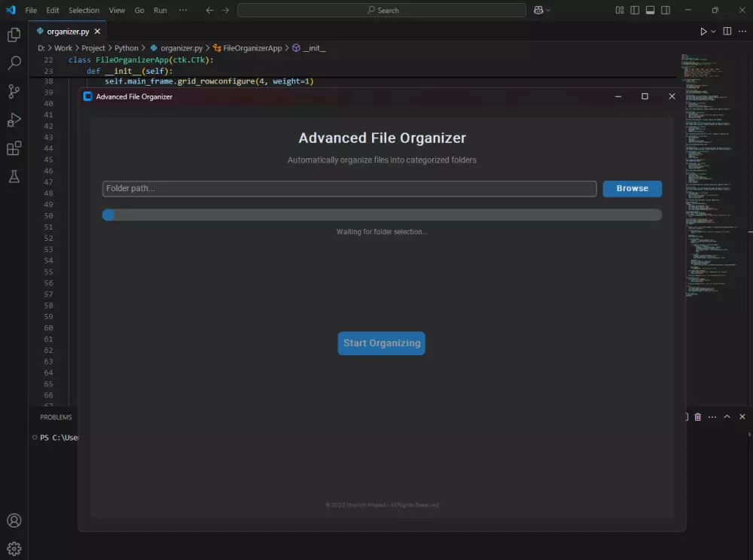Open the Source Control icon

[14, 91]
